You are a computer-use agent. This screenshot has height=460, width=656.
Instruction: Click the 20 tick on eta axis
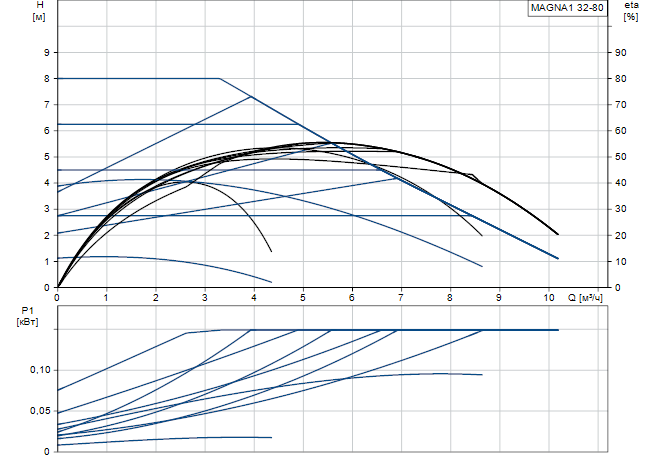coord(620,235)
